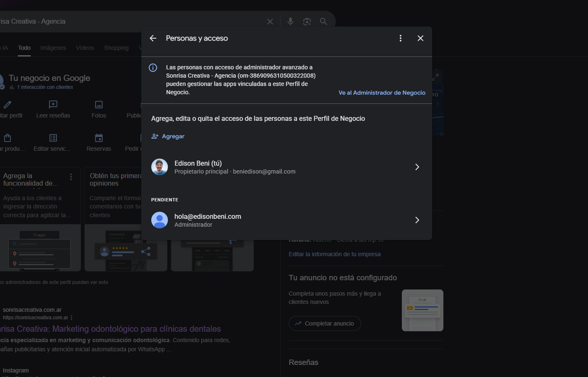This screenshot has height=377, width=588.
Task: Click the product shopping bag icon
Action: pos(7,138)
